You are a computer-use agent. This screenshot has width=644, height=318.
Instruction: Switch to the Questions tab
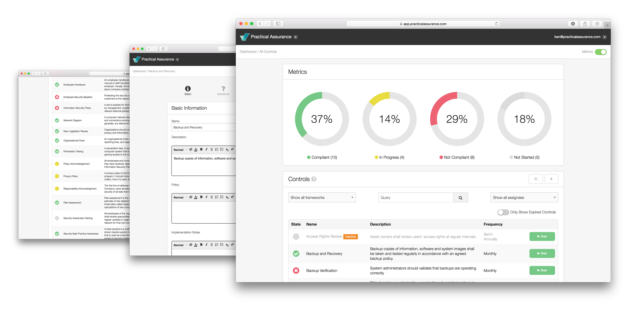(x=223, y=91)
